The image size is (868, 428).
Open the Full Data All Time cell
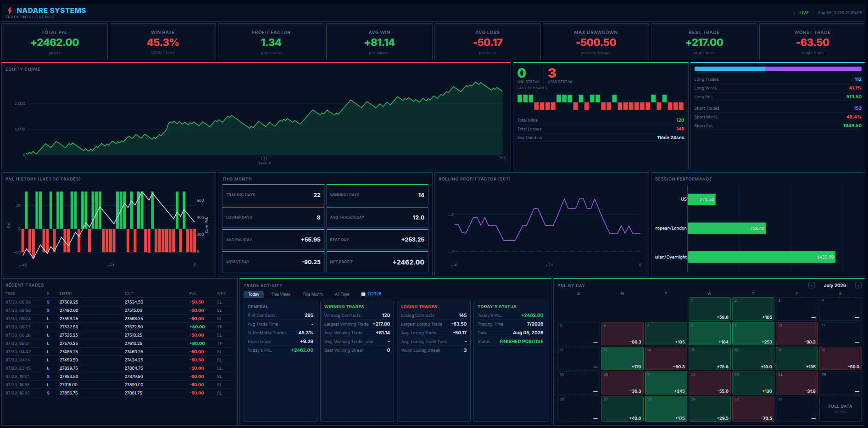[x=840, y=408]
